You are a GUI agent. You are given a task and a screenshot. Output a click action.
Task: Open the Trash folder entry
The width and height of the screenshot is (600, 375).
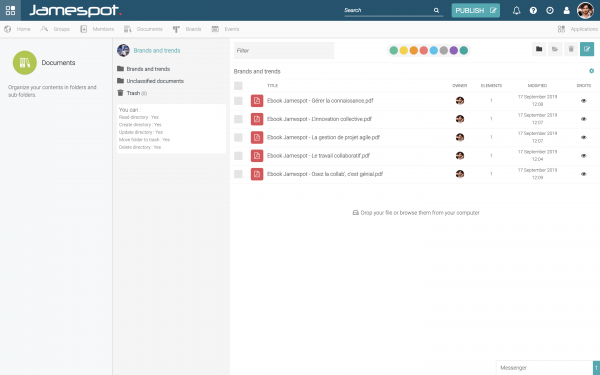(132, 93)
